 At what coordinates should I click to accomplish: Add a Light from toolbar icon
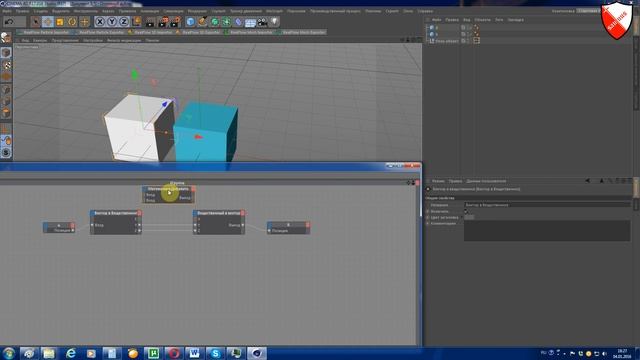point(274,22)
